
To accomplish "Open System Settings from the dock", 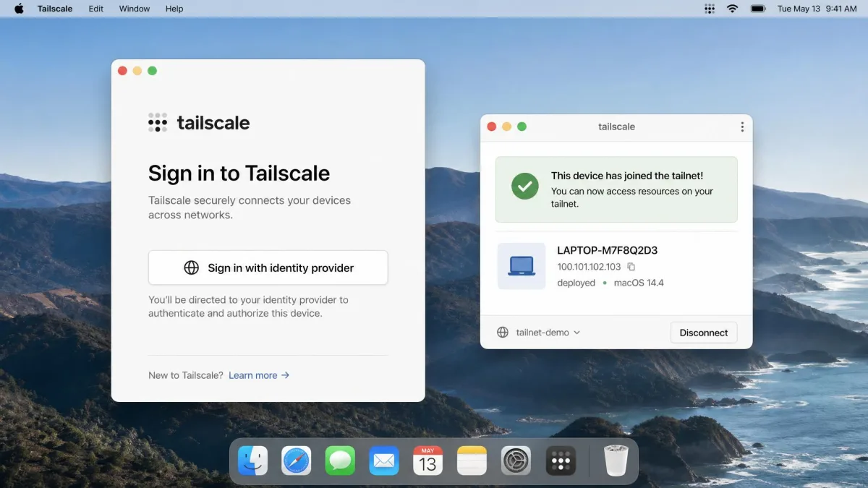I will (516, 461).
